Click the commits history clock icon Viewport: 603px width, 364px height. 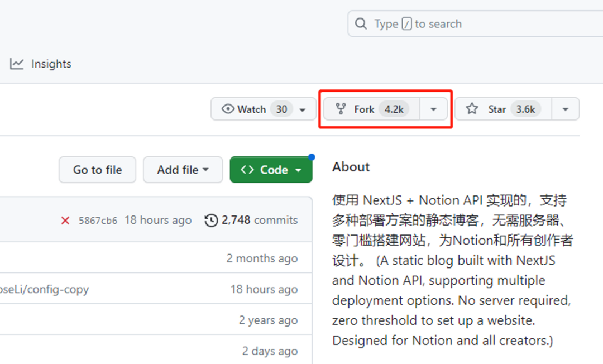point(211,221)
